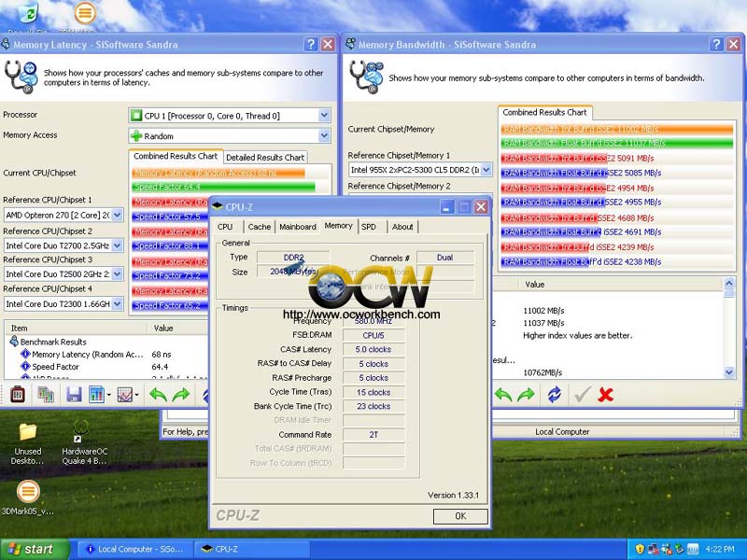Click the help button in Memory Bandwidth title bar
Viewport: 747px width, 560px height.
coord(716,44)
